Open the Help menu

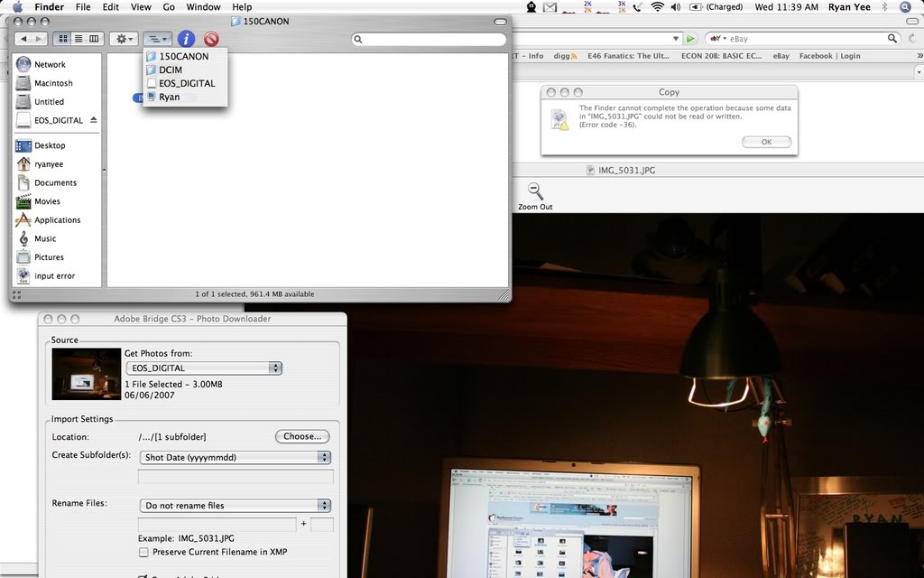pos(242,7)
